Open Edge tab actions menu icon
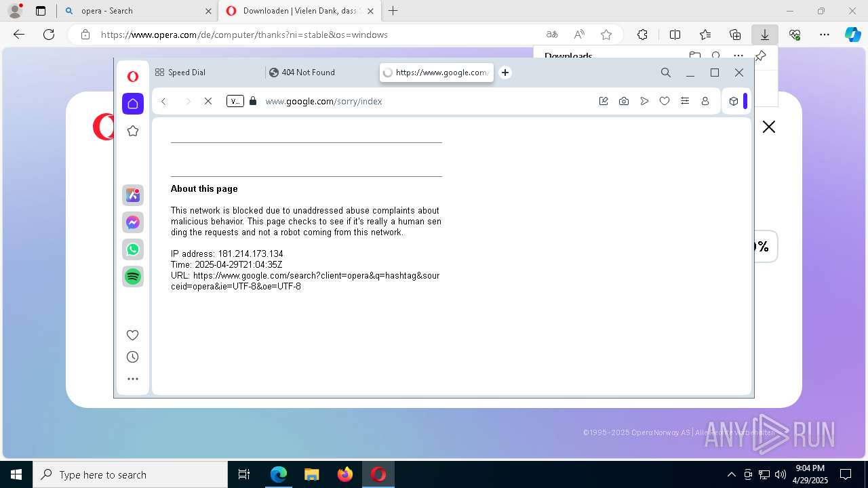The height and width of the screenshot is (488, 868). (x=41, y=11)
